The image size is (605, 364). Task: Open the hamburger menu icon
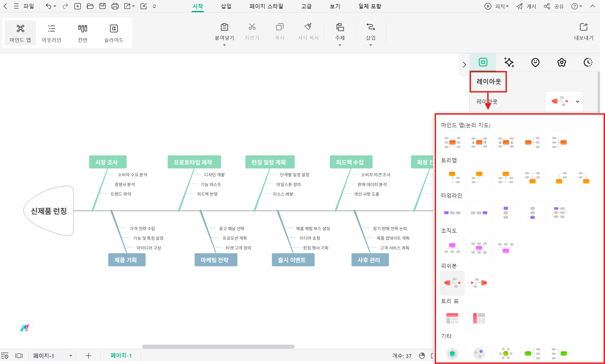coord(16,6)
